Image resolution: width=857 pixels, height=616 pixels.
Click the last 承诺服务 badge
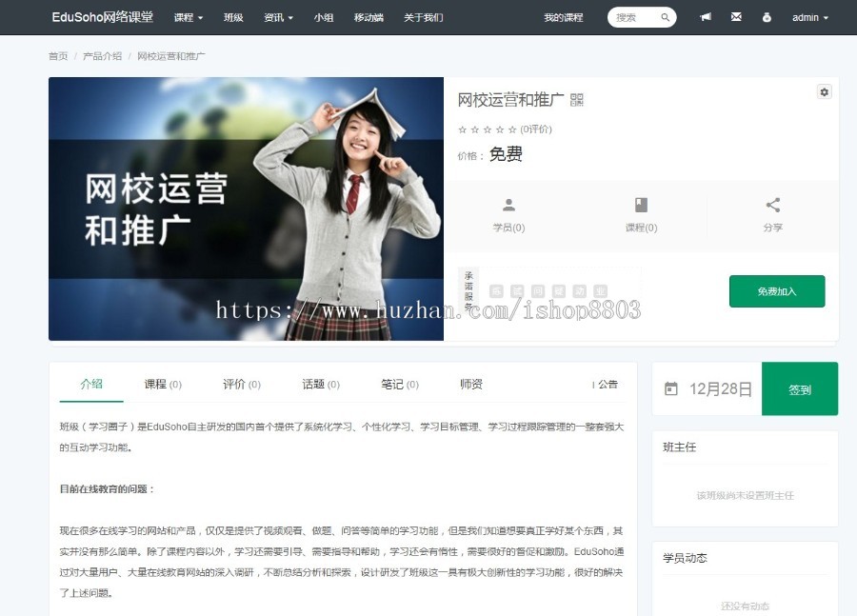tap(600, 291)
